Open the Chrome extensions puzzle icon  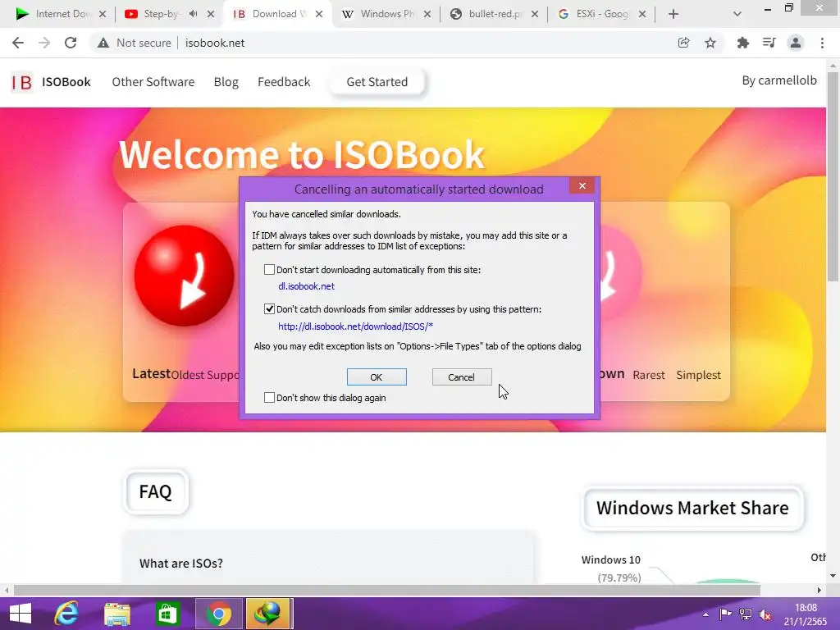(x=742, y=43)
